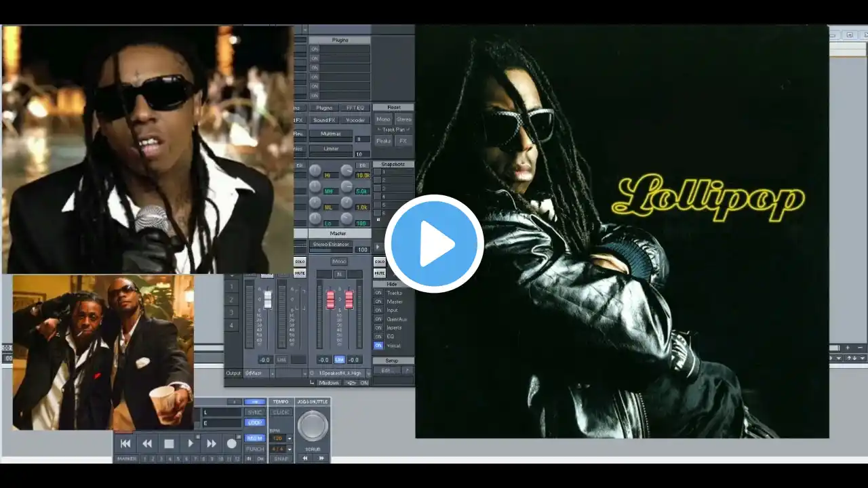Click the L locator field
The height and width of the screenshot is (488, 868).
pyautogui.click(x=221, y=412)
